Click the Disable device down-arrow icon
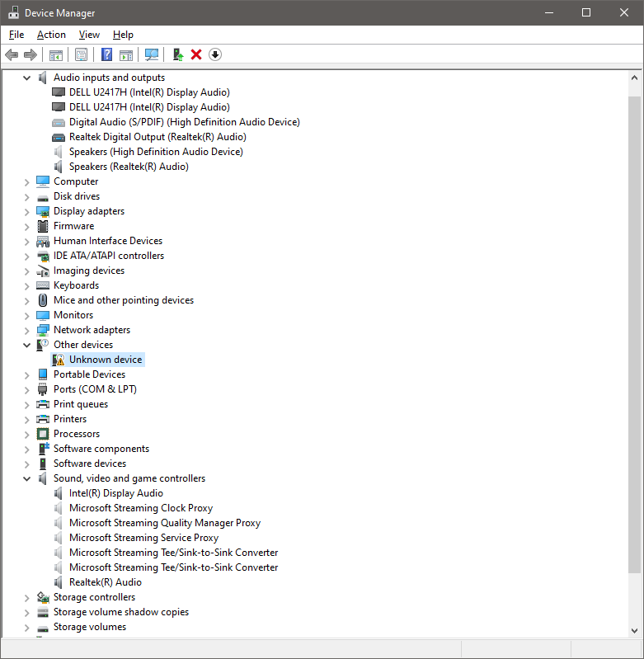Viewport: 644px width, 659px height. (x=215, y=54)
